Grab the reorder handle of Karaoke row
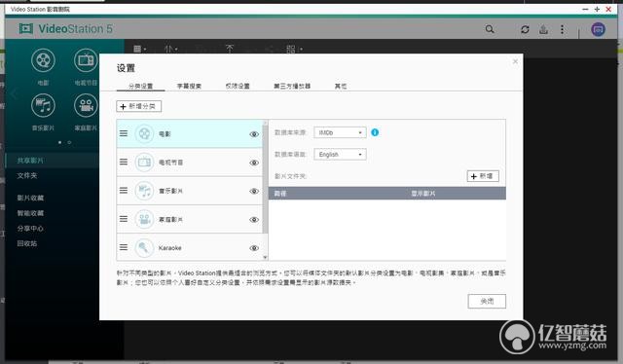The width and height of the screenshot is (623, 364). point(124,247)
